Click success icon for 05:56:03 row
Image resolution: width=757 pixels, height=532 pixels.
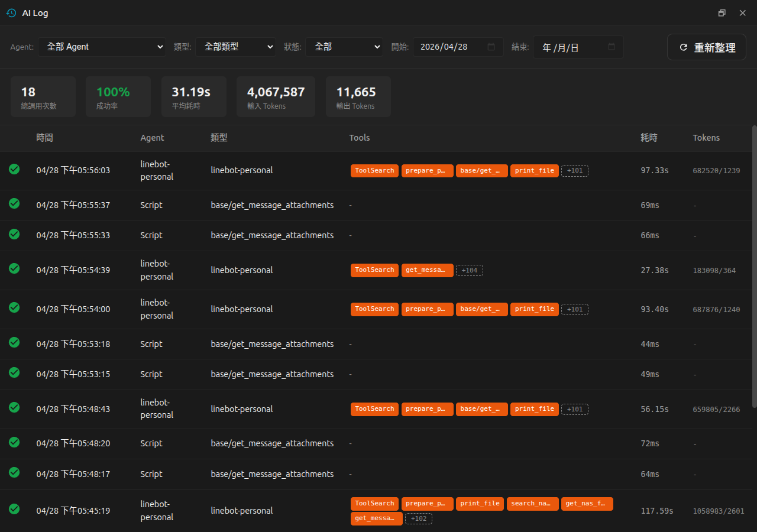(14, 169)
